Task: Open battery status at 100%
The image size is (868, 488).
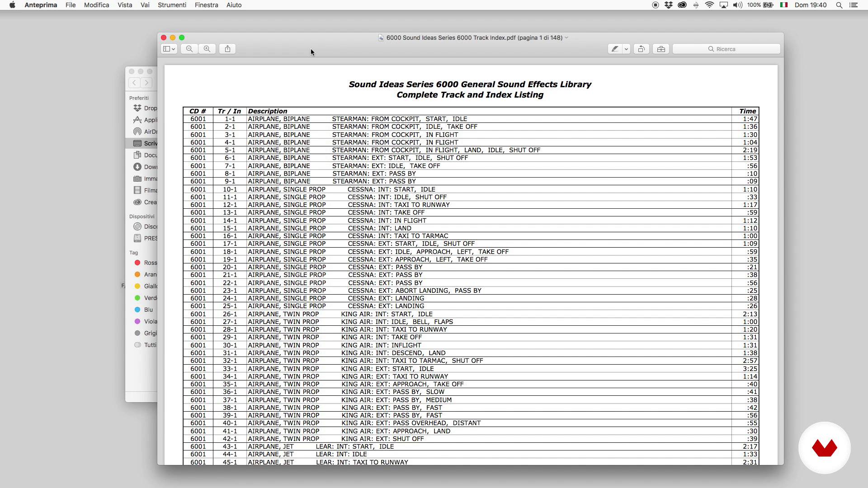Action: click(760, 5)
